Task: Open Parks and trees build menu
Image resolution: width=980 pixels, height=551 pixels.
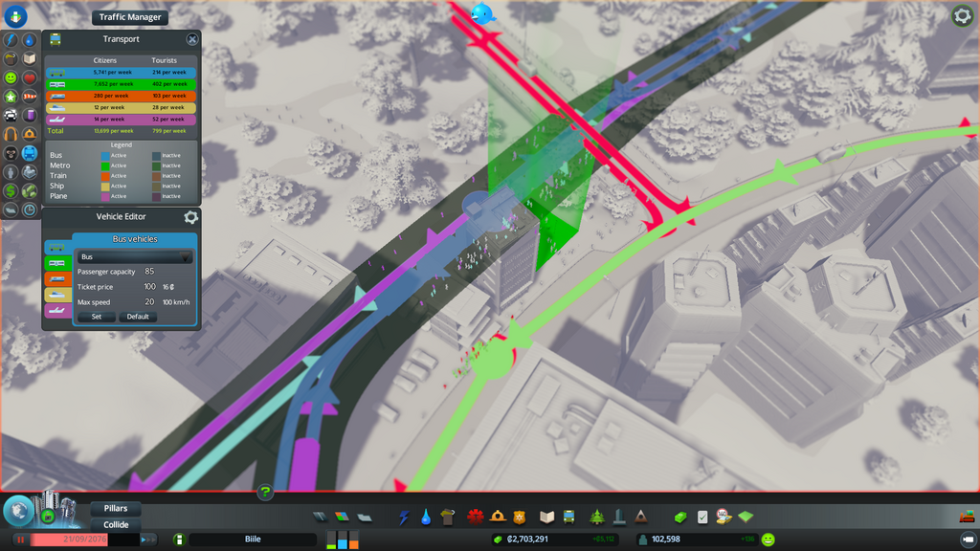Action: click(597, 517)
